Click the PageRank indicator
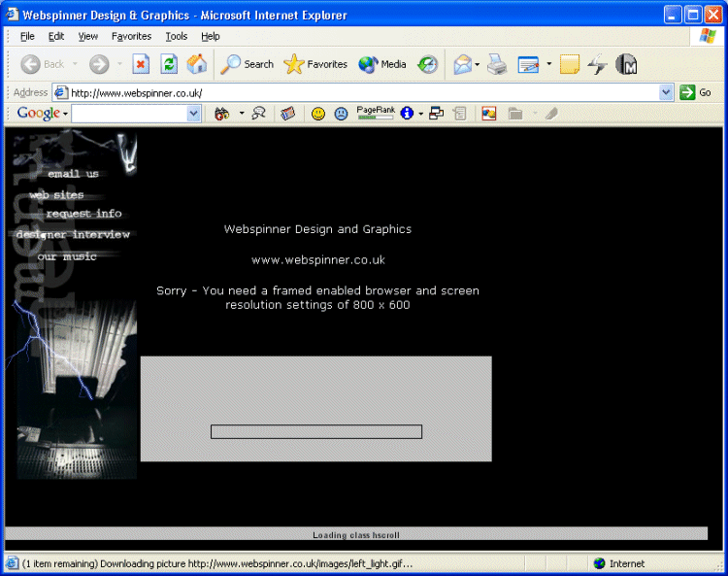728x576 pixels. coord(376,113)
